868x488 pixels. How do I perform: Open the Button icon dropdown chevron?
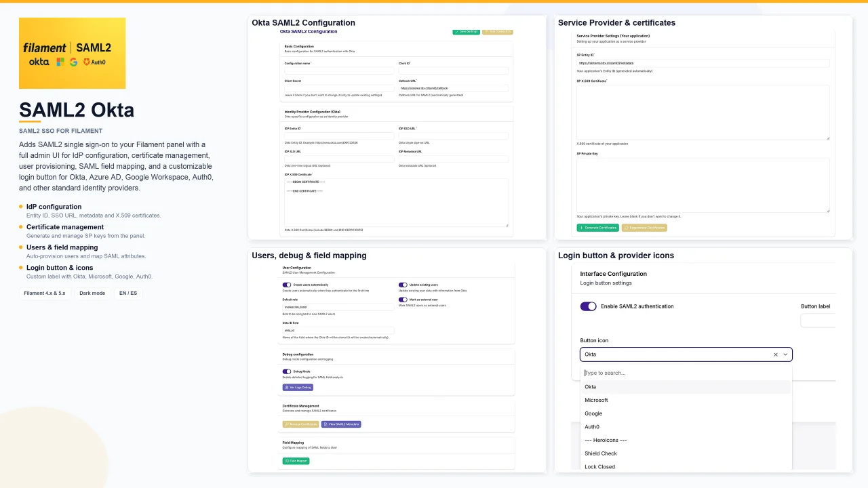[x=785, y=354]
